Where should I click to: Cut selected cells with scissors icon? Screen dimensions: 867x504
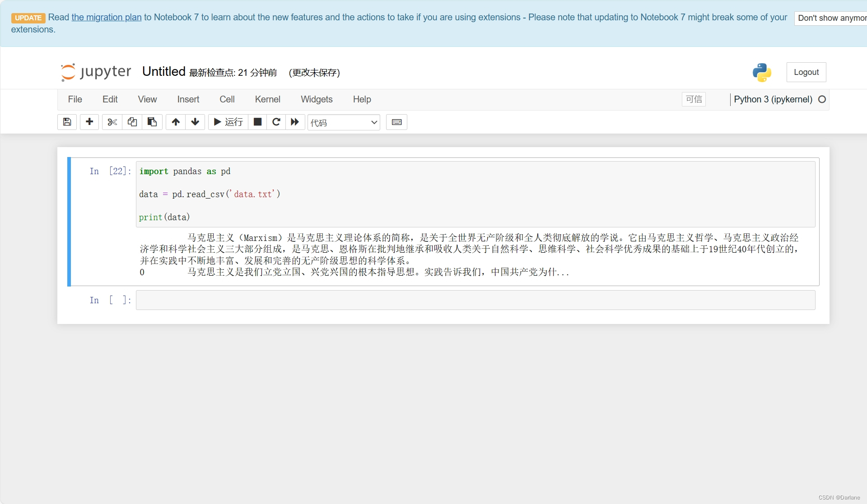click(x=112, y=122)
